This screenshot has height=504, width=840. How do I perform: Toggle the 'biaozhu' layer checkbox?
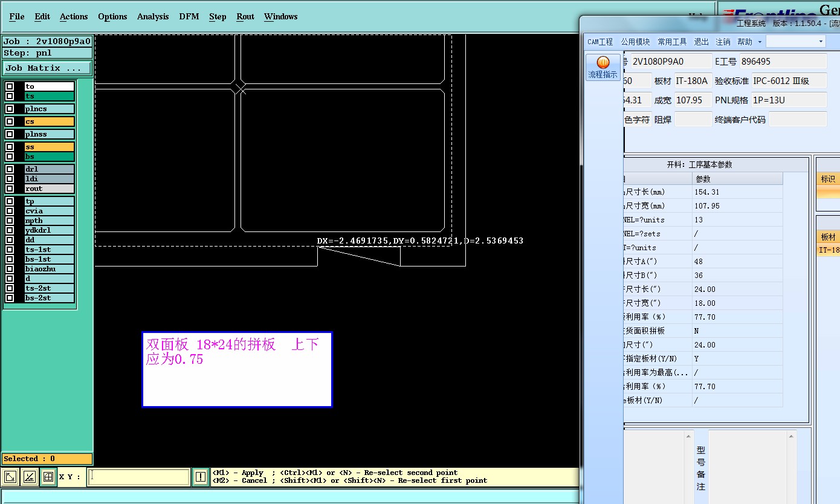(x=10, y=269)
